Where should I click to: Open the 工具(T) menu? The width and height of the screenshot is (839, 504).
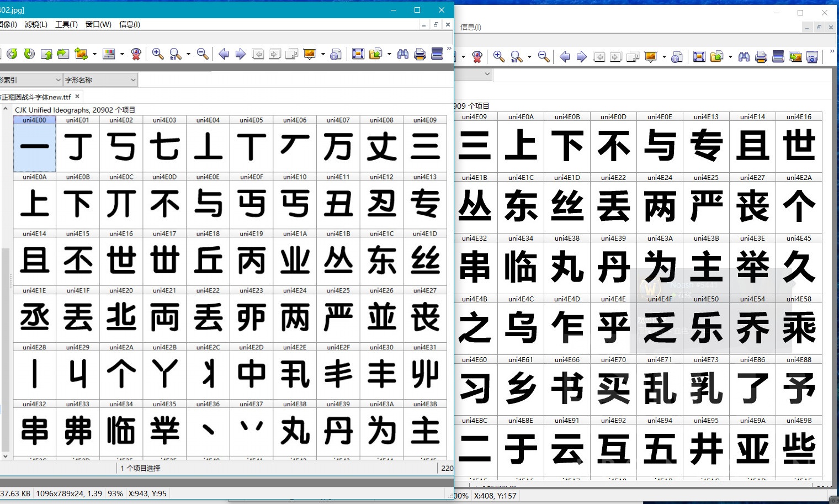pos(66,24)
